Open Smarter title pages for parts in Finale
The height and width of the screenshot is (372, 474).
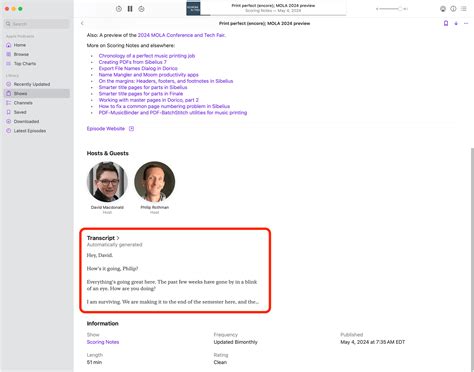[x=141, y=94]
